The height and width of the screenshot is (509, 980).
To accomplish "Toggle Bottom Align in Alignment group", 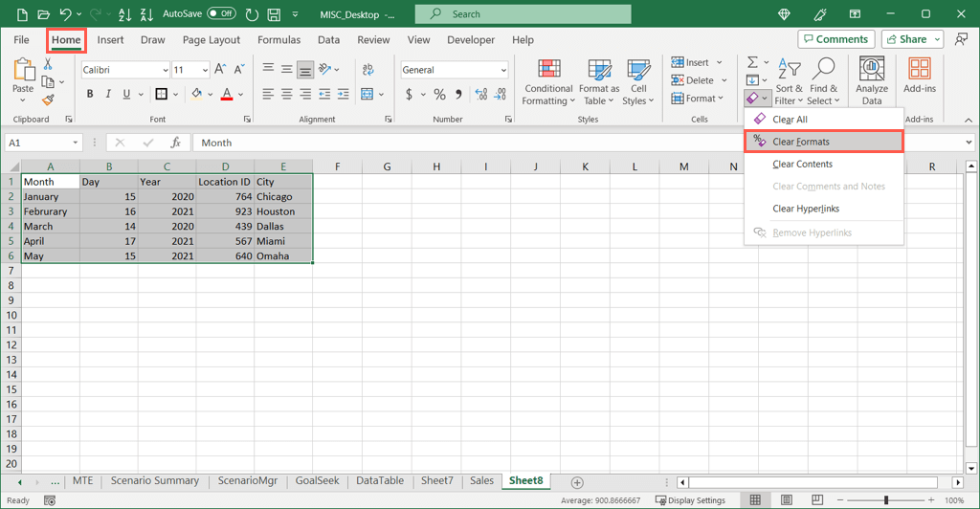I will [305, 69].
